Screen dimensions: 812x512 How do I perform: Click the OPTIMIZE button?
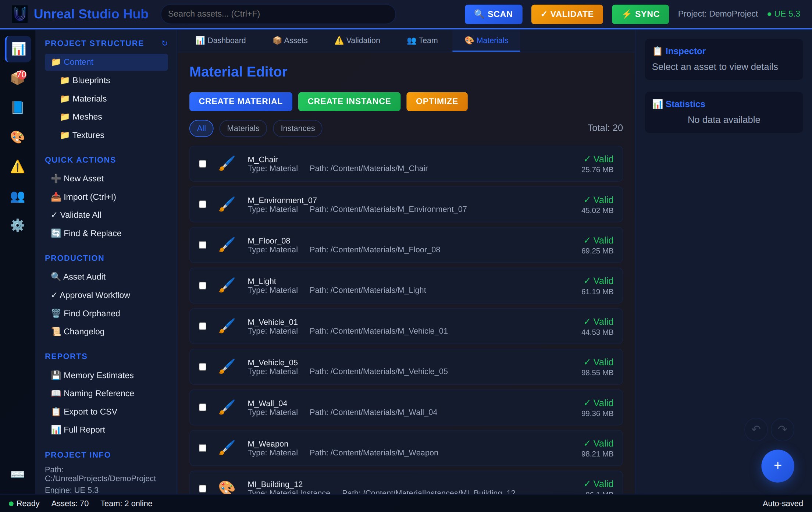tap(437, 102)
